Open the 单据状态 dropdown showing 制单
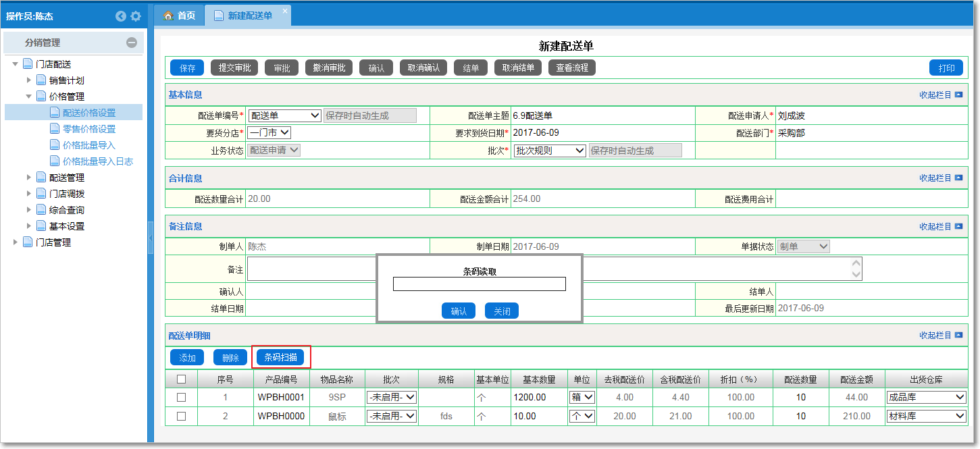 click(803, 246)
